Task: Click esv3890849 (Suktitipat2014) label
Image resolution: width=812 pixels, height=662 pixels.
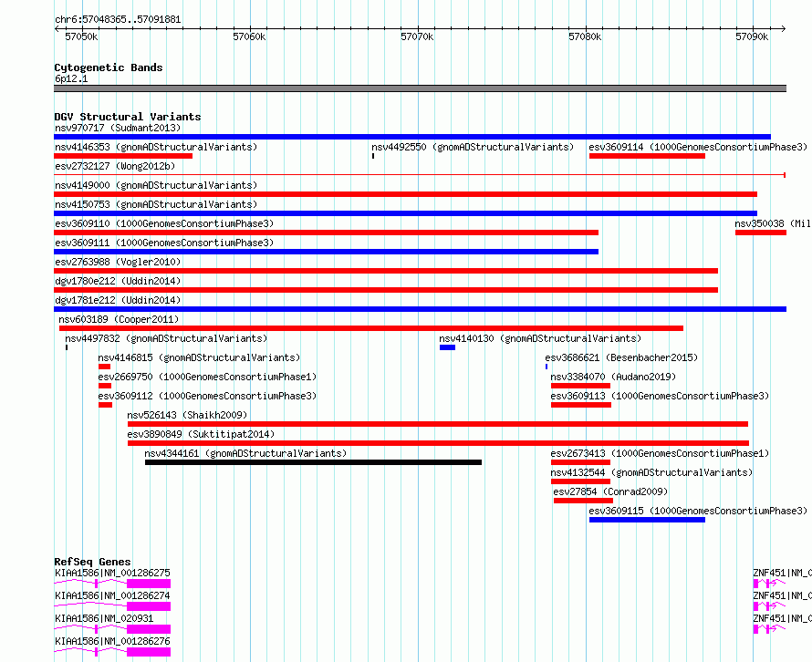Action: (201, 434)
